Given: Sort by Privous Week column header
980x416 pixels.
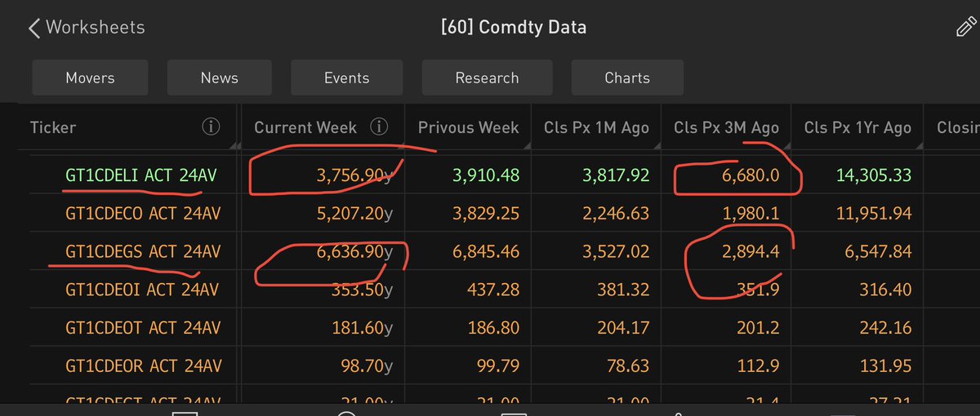Looking at the screenshot, I should [468, 127].
